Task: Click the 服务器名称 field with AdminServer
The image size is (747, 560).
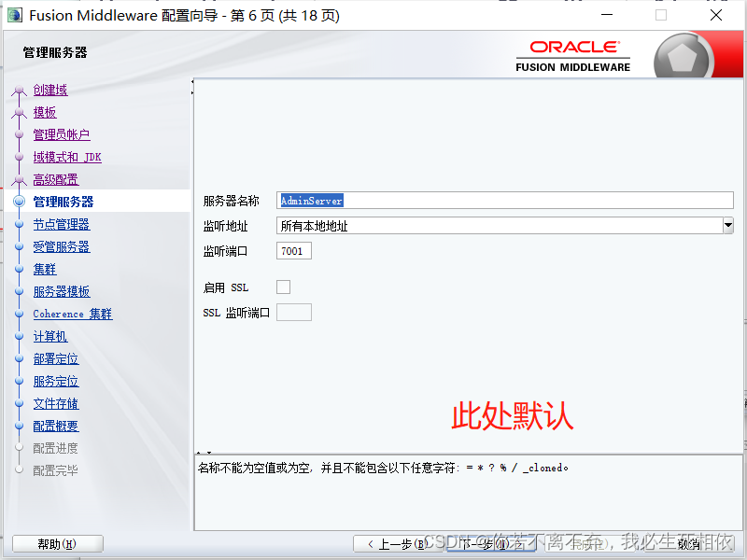Action: [x=504, y=201]
